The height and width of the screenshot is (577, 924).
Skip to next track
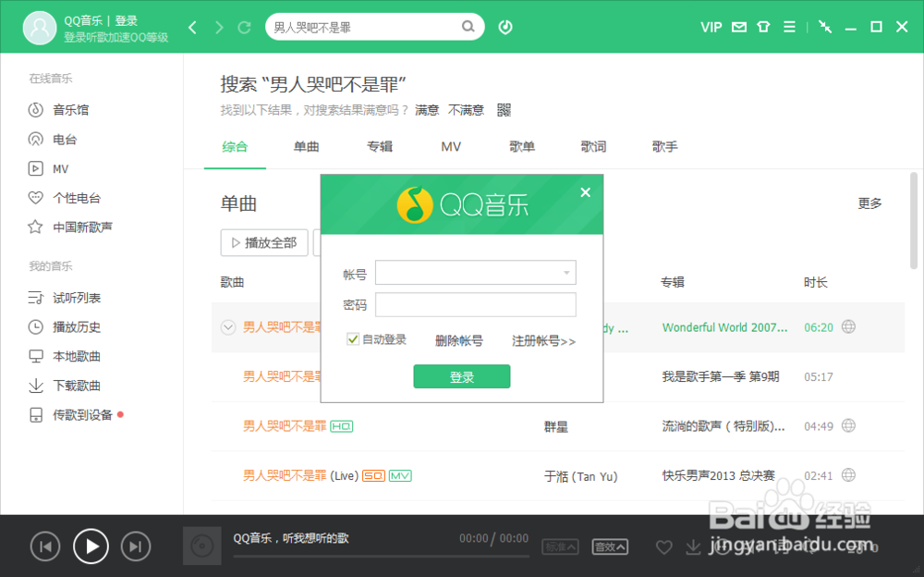tap(136, 546)
